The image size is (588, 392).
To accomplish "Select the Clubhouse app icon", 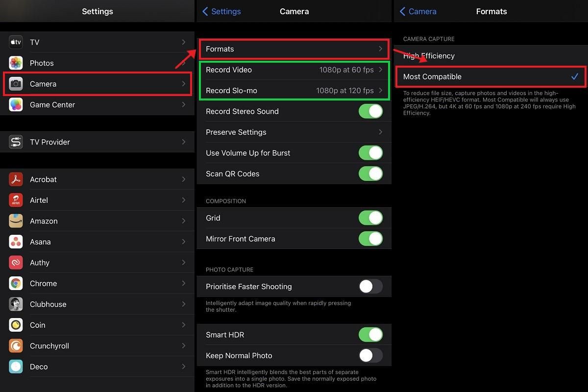I will (16, 304).
